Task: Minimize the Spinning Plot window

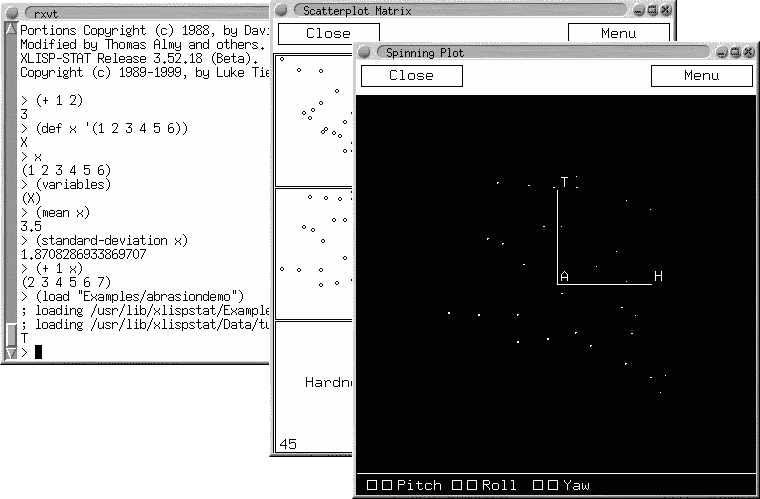Action: tap(722, 52)
